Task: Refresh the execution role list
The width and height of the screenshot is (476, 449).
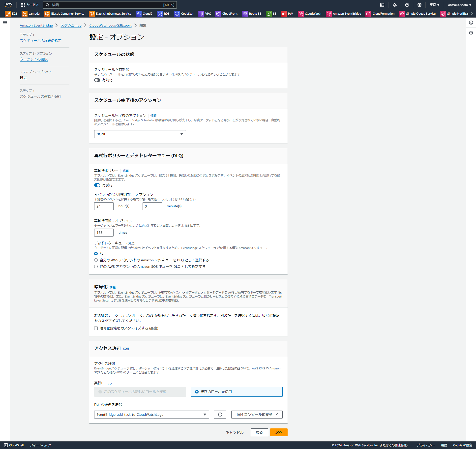Action: point(220,414)
